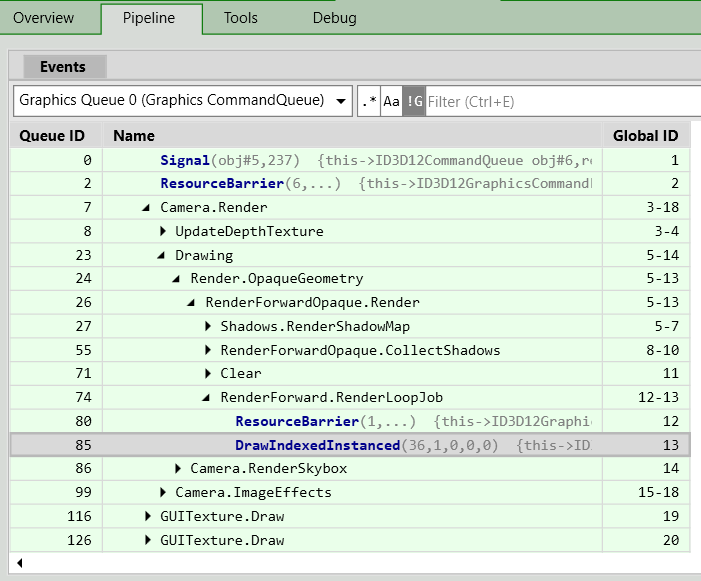Collapse the Camera.Render node
701x581 pixels.
[x=148, y=208]
